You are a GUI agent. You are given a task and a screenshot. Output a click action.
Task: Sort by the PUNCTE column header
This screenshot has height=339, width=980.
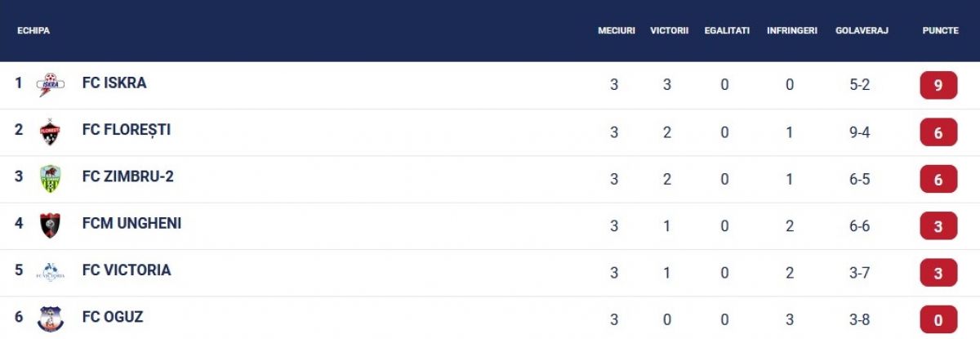pos(940,30)
